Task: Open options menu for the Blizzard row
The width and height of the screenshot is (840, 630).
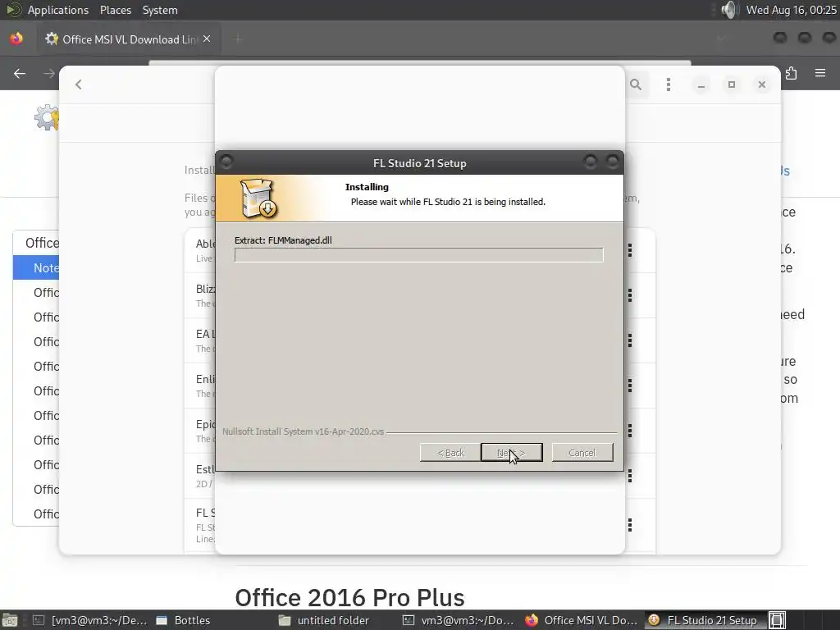Action: coord(630,295)
